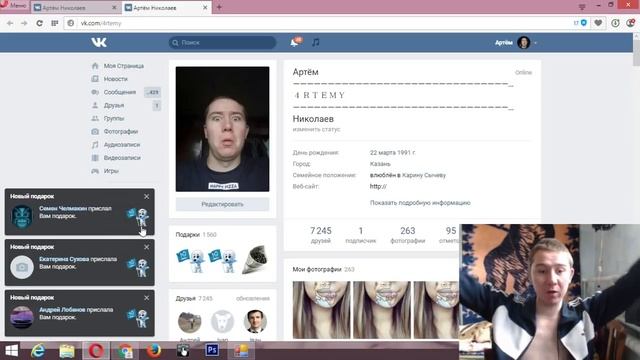This screenshot has width=640, height=360.
Task: Open Opera speed dial grid icon
Action: (x=54, y=23)
